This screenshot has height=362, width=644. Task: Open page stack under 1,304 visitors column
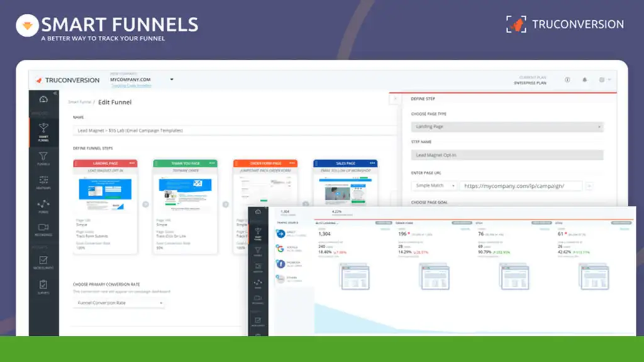point(355,277)
